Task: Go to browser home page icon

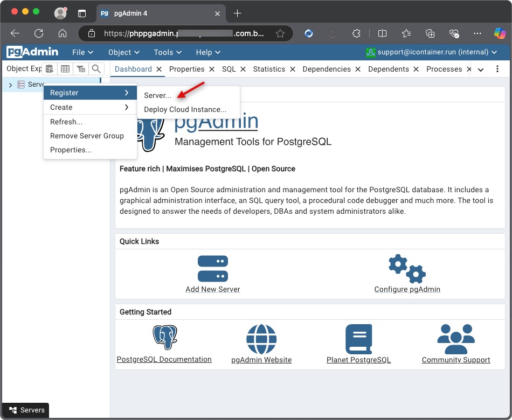Action: (63, 33)
